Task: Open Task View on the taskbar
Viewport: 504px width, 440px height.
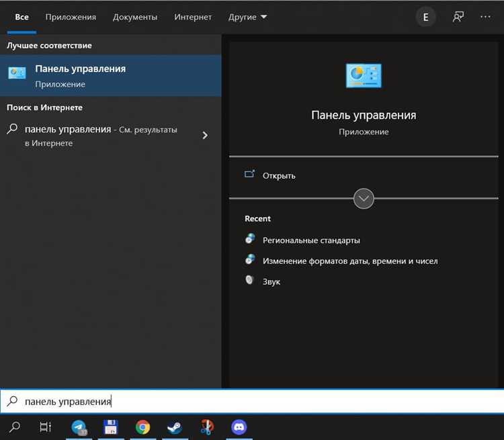Action: pos(45,427)
